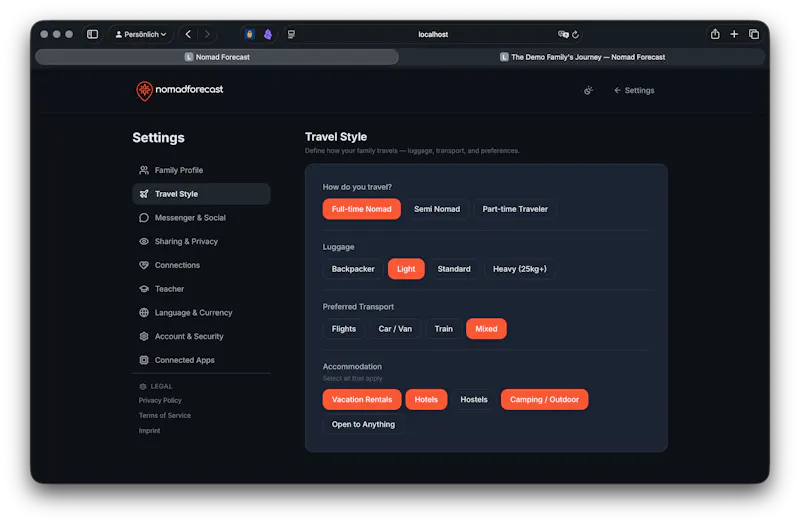The height and width of the screenshot is (524, 800).
Task: Show the tab overview icon
Action: pos(754,34)
